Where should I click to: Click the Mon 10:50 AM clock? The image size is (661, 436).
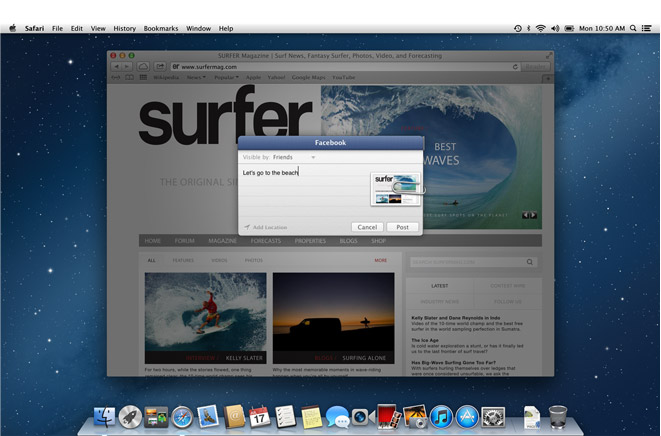pyautogui.click(x=602, y=28)
